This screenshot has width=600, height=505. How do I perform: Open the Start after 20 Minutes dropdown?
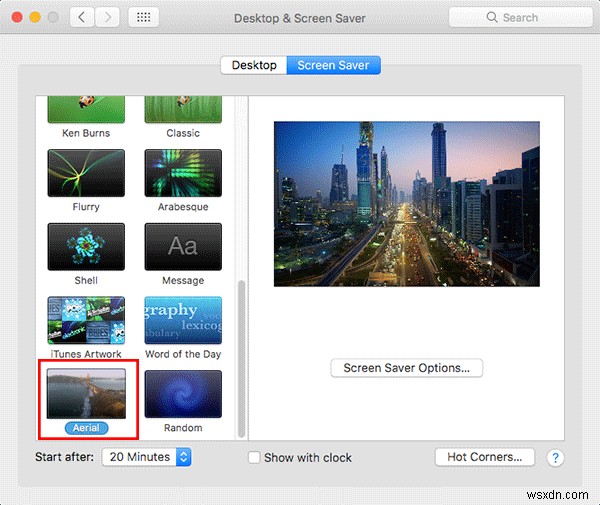[x=147, y=457]
